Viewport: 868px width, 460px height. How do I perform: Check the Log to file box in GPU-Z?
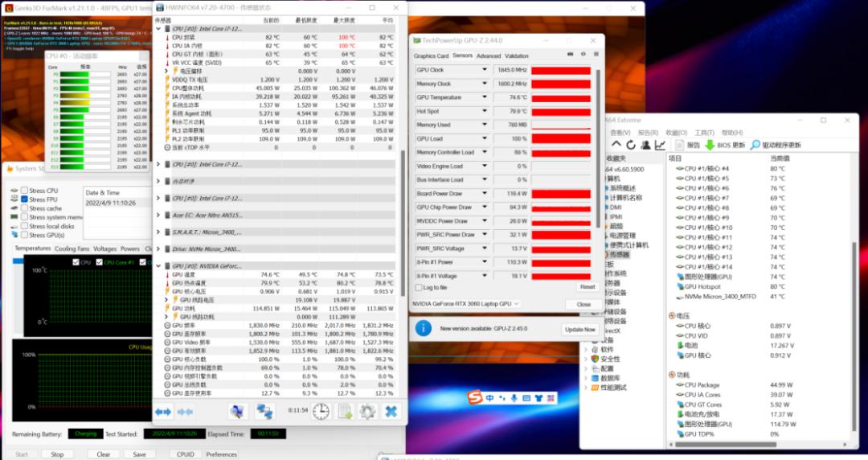419,287
